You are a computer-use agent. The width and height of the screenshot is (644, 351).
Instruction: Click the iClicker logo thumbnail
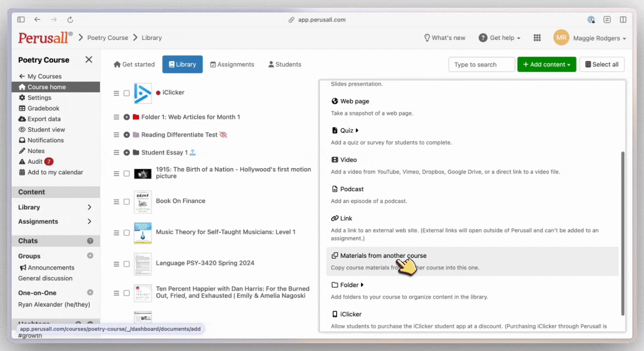(142, 93)
